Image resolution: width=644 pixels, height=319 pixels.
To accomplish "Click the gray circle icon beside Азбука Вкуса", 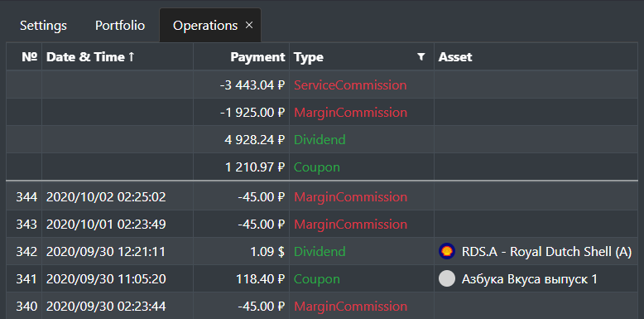I will click(x=447, y=278).
